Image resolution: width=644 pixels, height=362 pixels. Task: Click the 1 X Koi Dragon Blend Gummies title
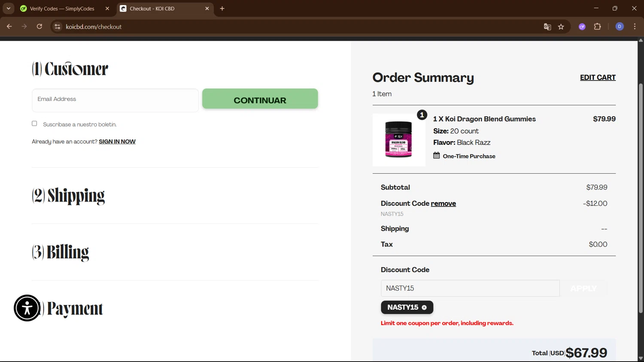pos(484,119)
